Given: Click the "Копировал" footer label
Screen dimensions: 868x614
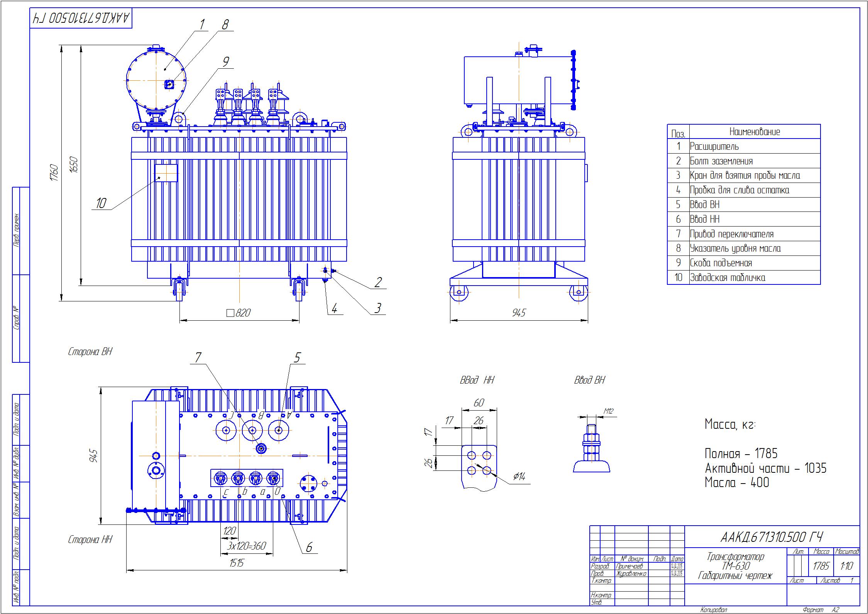Looking at the screenshot, I should click(714, 610).
